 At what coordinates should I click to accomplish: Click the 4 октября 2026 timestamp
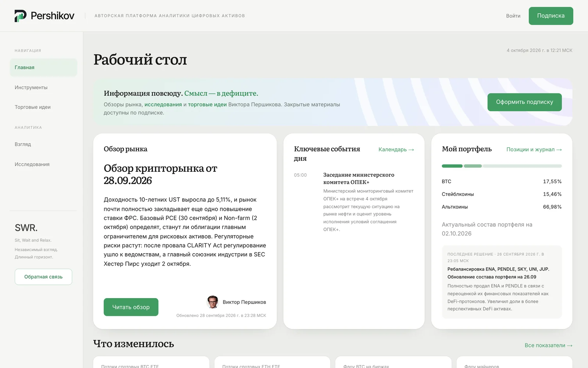pyautogui.click(x=539, y=50)
